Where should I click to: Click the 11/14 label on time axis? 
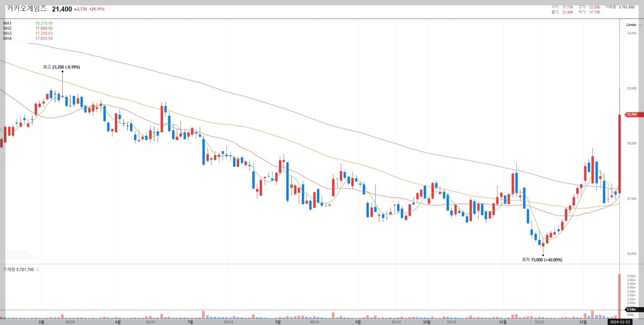pyautogui.click(x=539, y=322)
